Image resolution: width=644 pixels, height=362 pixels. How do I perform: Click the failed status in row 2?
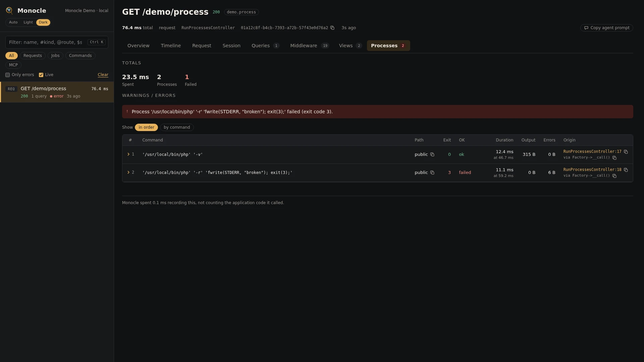(465, 173)
